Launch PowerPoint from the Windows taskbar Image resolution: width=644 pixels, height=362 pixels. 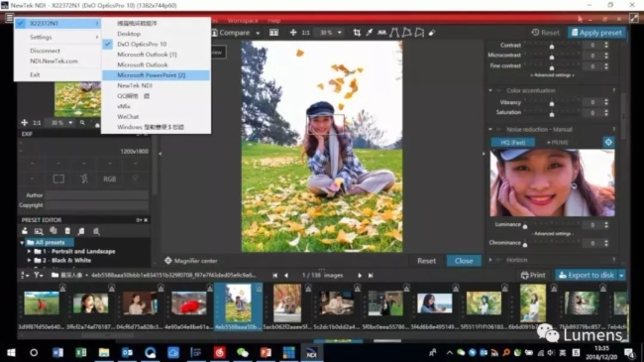pos(266,352)
